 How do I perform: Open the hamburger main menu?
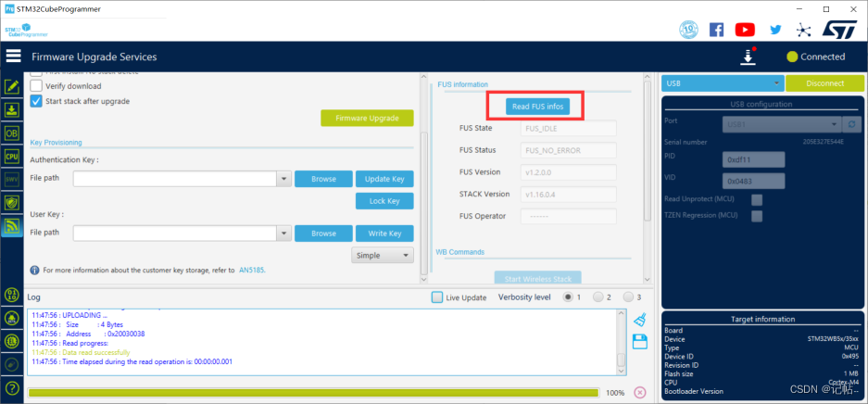(x=13, y=56)
